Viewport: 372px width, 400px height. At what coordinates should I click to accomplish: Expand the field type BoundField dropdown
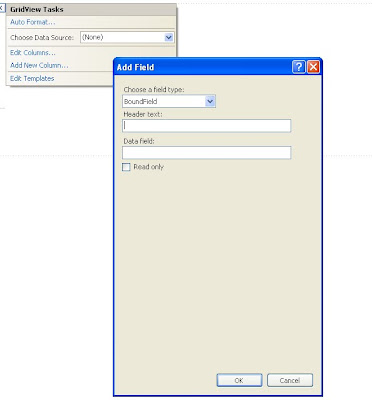[169, 101]
